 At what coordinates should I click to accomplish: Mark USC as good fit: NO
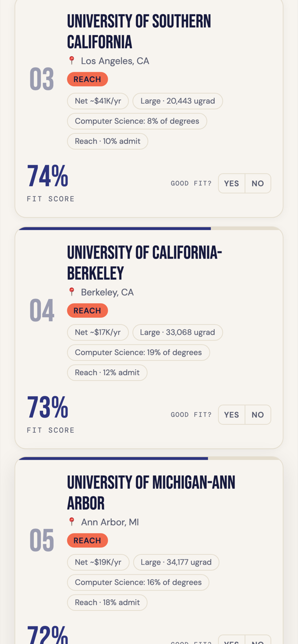258,183
